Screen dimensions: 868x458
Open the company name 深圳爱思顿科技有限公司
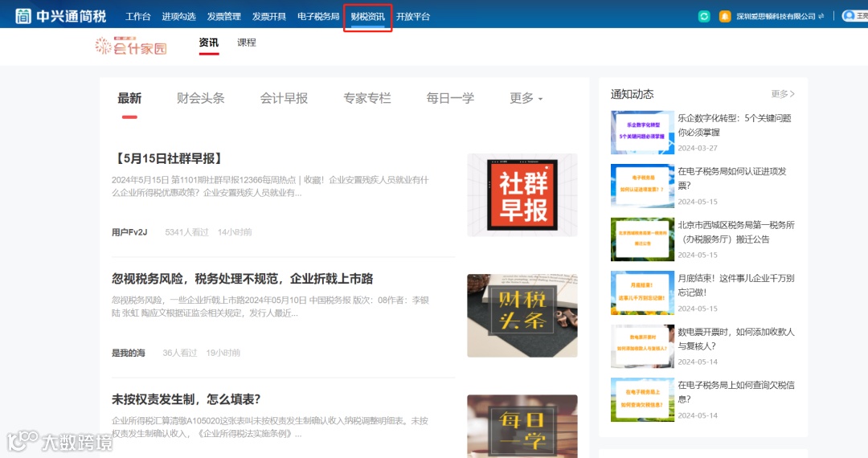coord(776,16)
